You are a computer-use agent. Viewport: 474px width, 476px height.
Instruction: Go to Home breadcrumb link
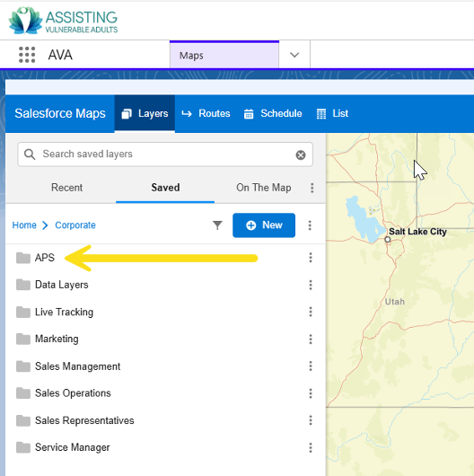coord(24,225)
